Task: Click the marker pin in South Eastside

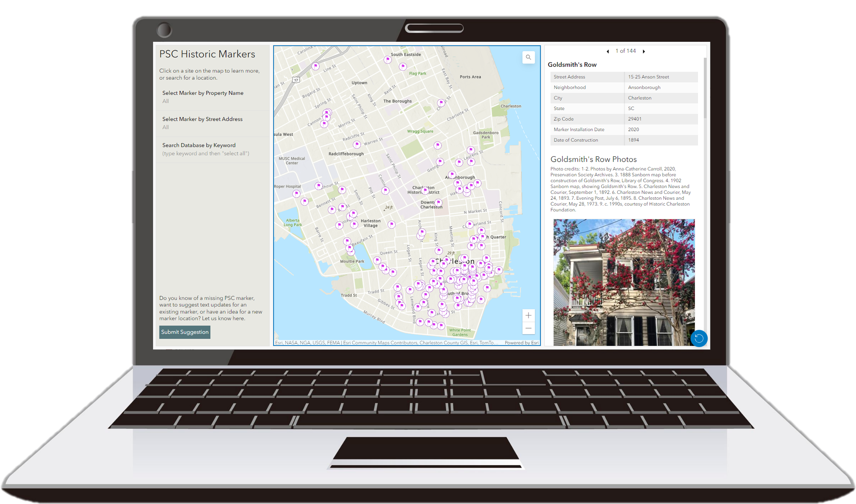Action: (387, 59)
